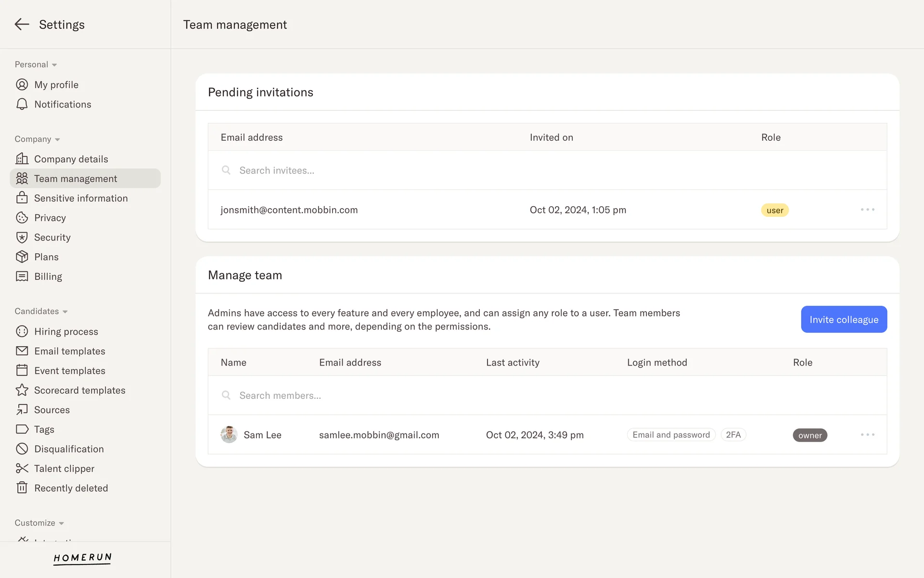Collapse the Personal section
924x578 pixels.
pyautogui.click(x=54, y=65)
